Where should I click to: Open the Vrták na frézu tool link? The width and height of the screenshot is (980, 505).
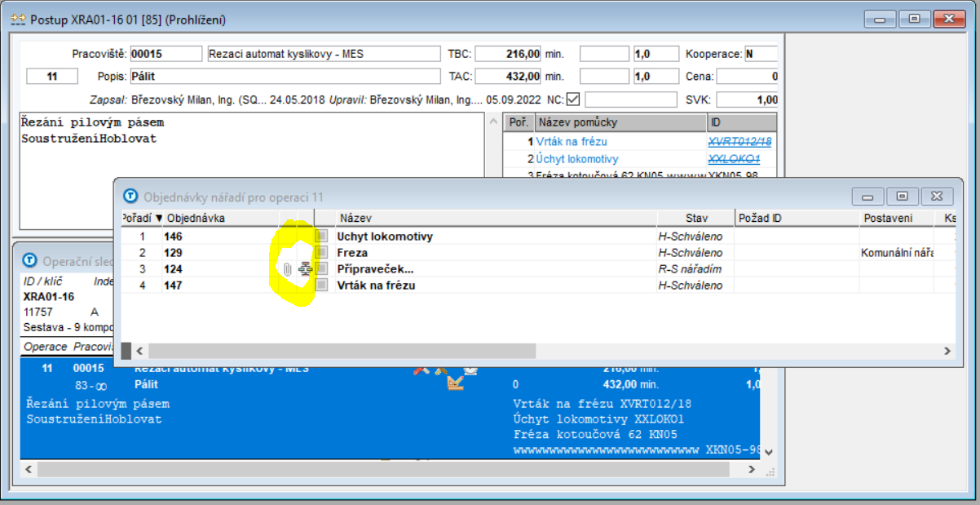click(x=572, y=142)
